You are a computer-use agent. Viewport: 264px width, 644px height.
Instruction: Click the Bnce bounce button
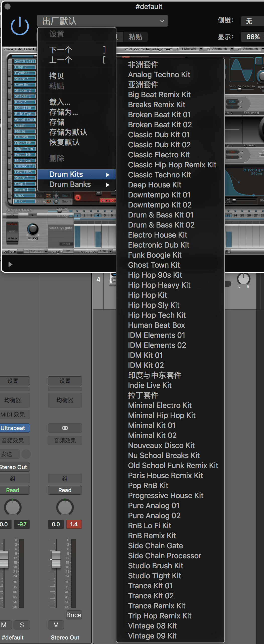coord(74,615)
